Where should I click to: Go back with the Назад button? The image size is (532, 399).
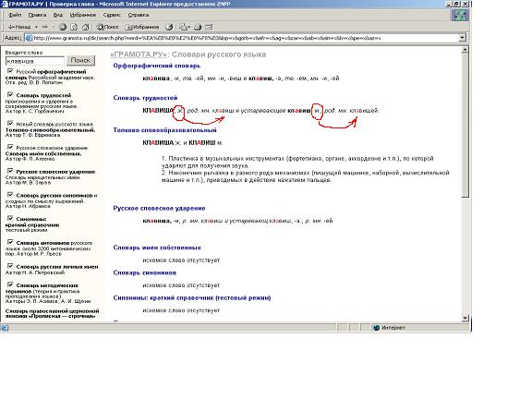(19, 27)
